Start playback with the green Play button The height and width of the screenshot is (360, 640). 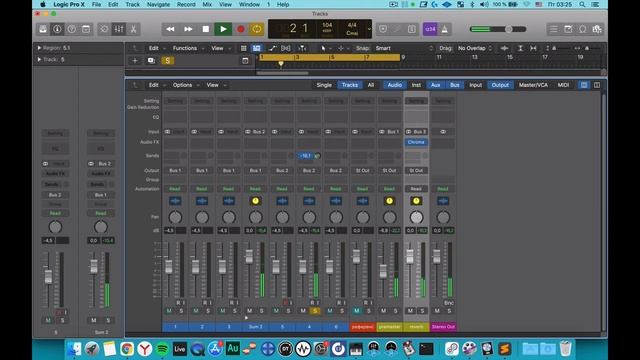tap(223, 29)
